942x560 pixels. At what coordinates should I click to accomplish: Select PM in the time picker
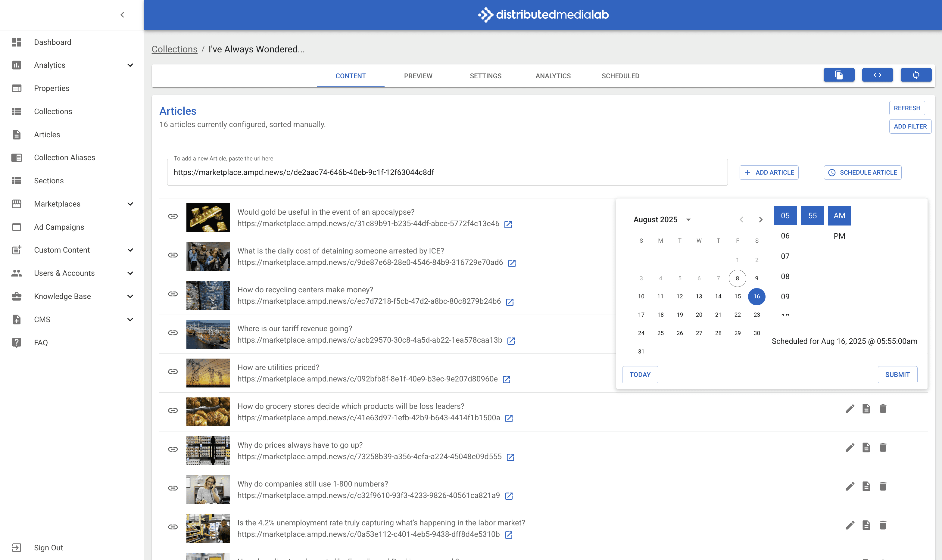pyautogui.click(x=839, y=236)
